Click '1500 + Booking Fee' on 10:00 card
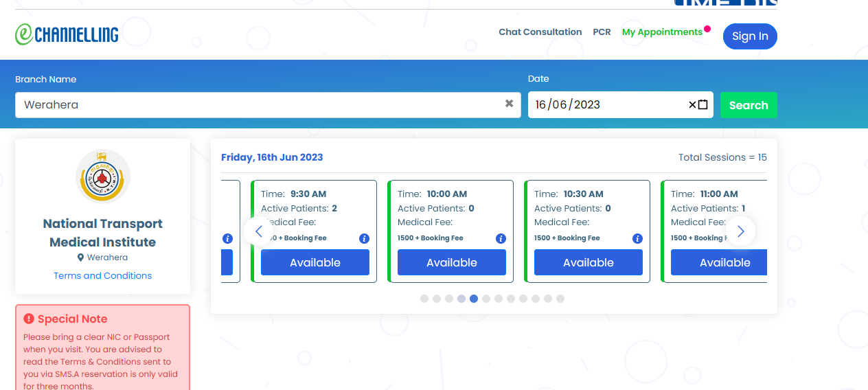The height and width of the screenshot is (390, 868). click(x=431, y=238)
